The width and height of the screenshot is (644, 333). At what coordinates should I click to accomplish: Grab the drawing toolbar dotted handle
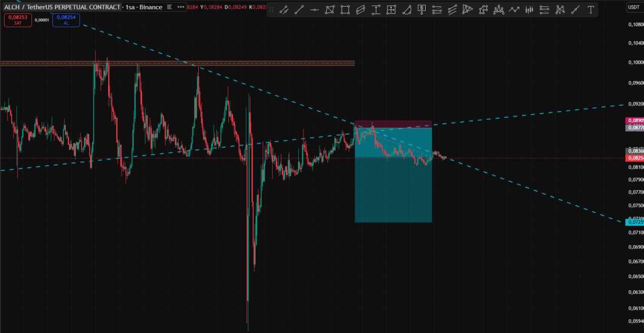(x=272, y=10)
